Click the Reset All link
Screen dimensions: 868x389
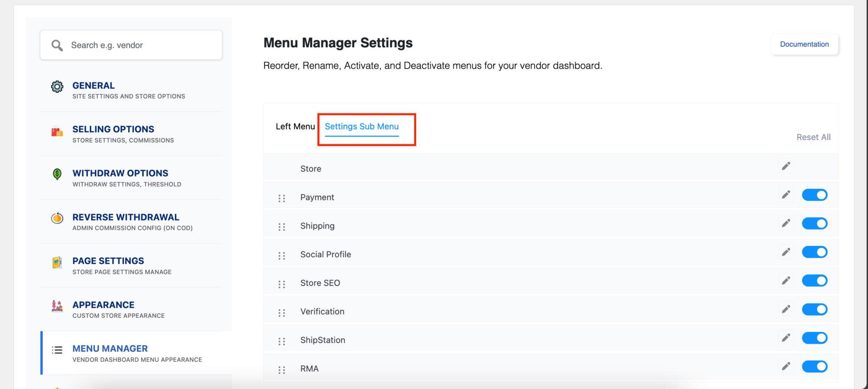click(x=813, y=137)
